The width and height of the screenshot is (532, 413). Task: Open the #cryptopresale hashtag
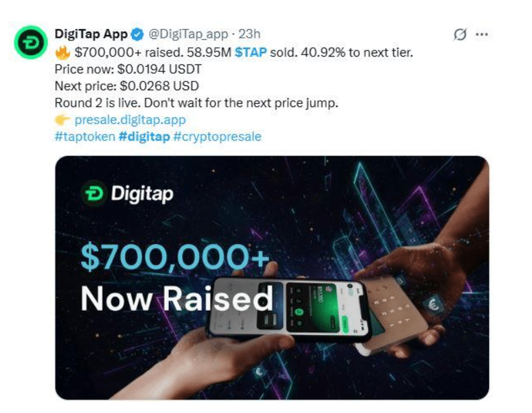coord(217,137)
